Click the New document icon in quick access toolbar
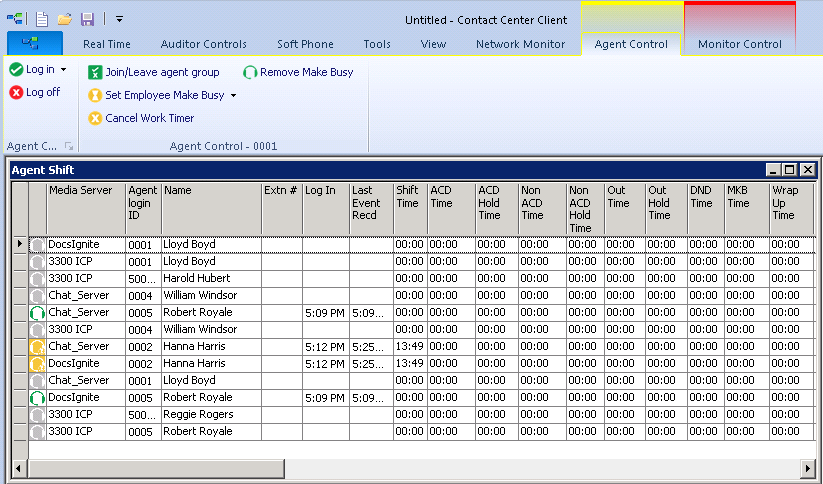The image size is (823, 484). click(x=42, y=18)
